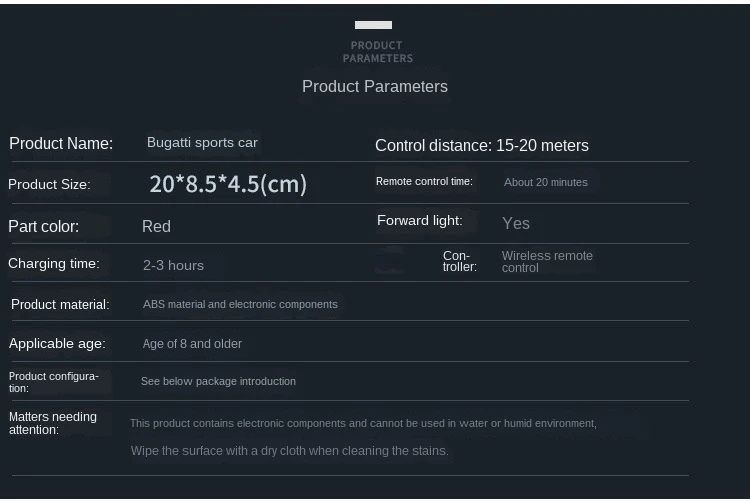Click the small "PRODUCT PARAMETERS" uppercase heading
This screenshot has width=750, height=502.
pos(377,52)
